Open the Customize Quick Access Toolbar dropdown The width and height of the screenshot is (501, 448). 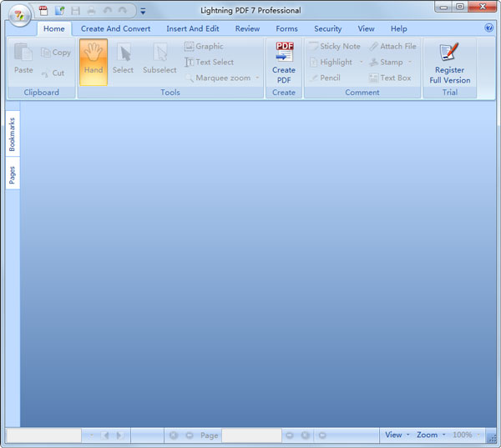[x=143, y=12]
